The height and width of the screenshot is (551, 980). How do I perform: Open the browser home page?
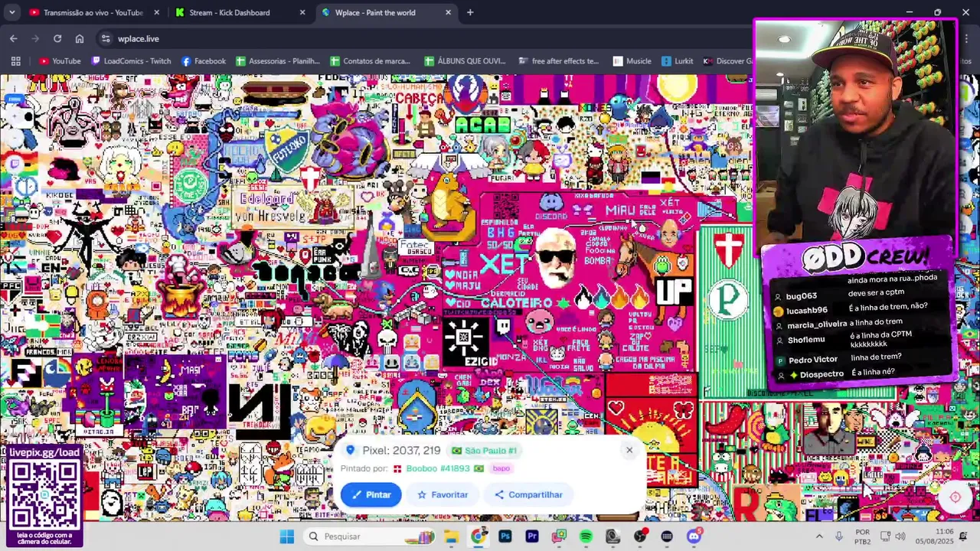[x=80, y=38]
